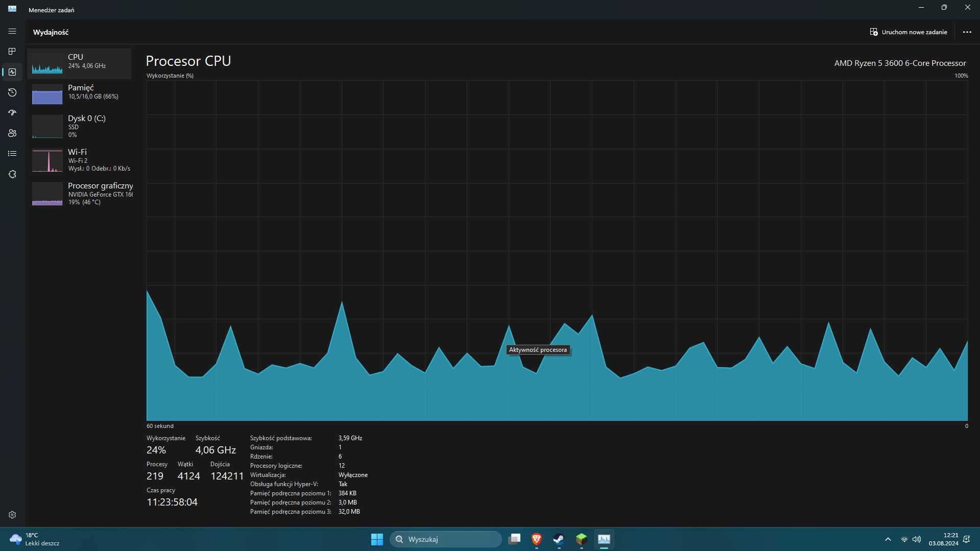Click the disk mini graph thumbnail
980x551 pixels.
(47, 126)
